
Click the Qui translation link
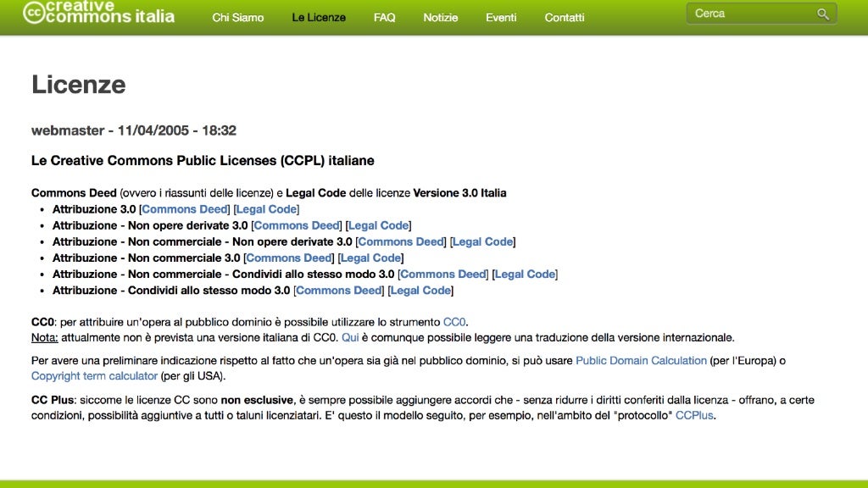(x=350, y=337)
